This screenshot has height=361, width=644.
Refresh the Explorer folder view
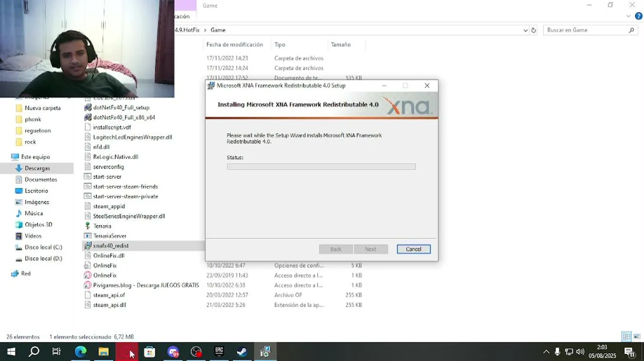point(534,30)
